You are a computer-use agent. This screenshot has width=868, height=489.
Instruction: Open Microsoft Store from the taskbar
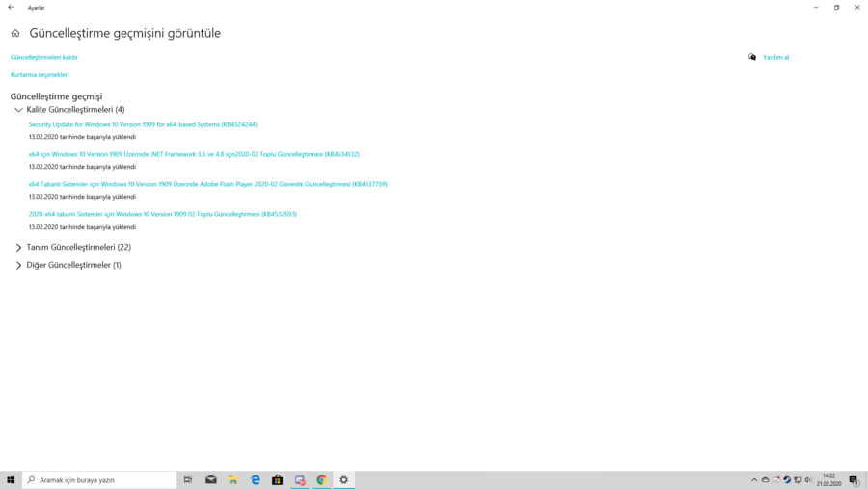[x=278, y=480]
